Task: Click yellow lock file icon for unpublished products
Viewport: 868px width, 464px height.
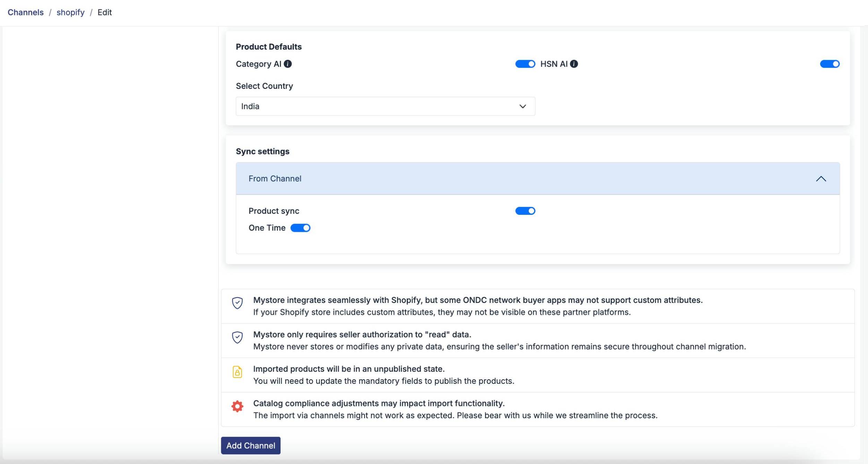Action: click(x=237, y=372)
